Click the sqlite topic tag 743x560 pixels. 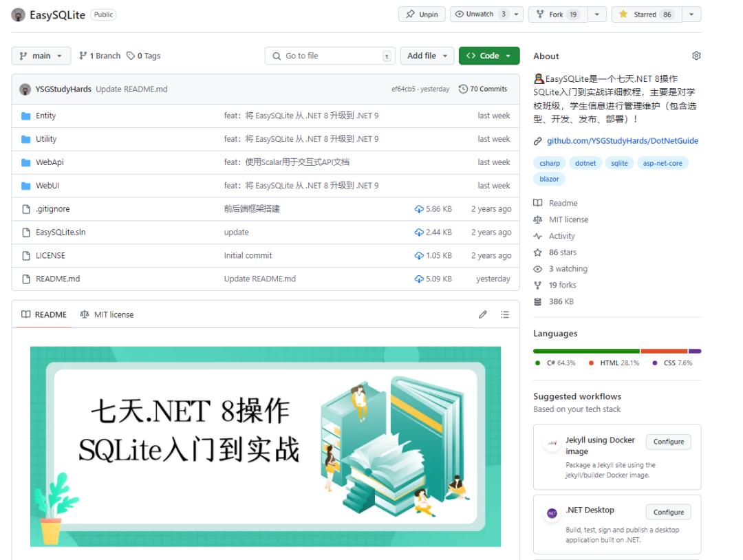(619, 163)
